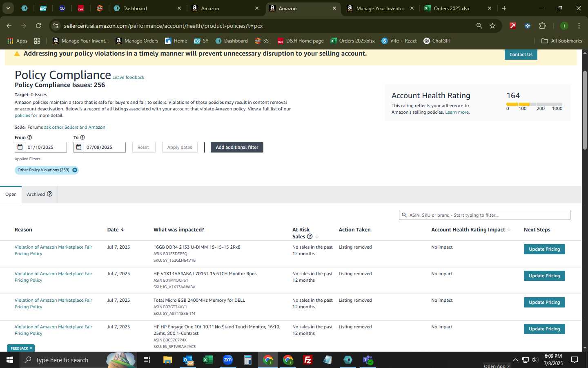The width and height of the screenshot is (588, 368).
Task: Open the To date calendar picker
Action: (78, 147)
